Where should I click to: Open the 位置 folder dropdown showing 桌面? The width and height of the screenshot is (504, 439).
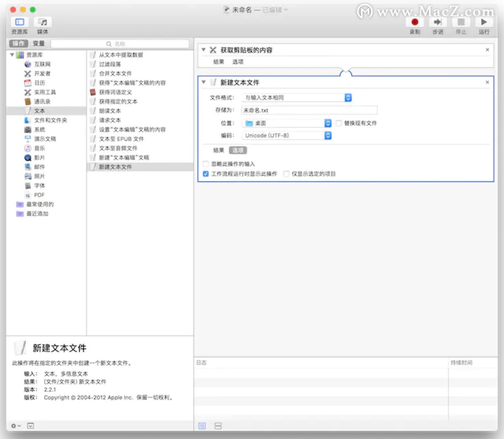point(286,123)
